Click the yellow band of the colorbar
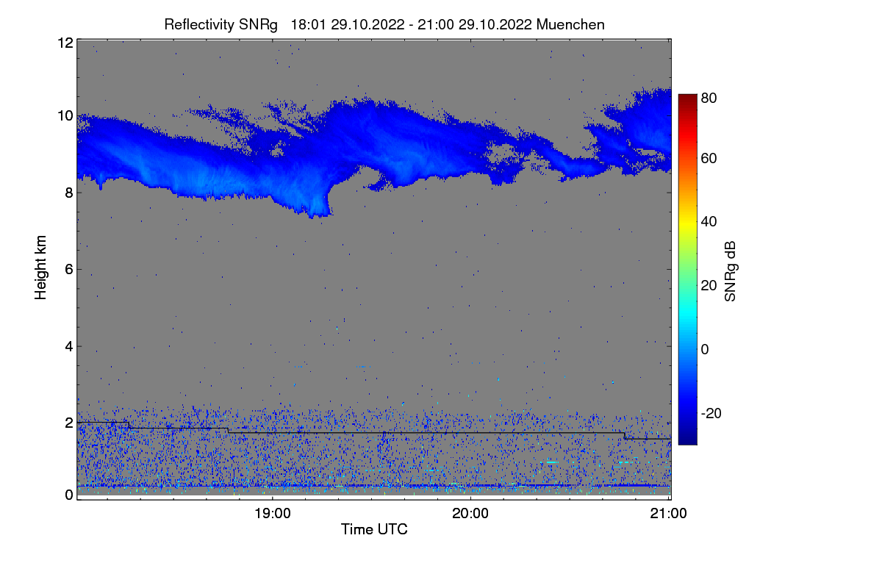This screenshot has height=588, width=882. [686, 224]
